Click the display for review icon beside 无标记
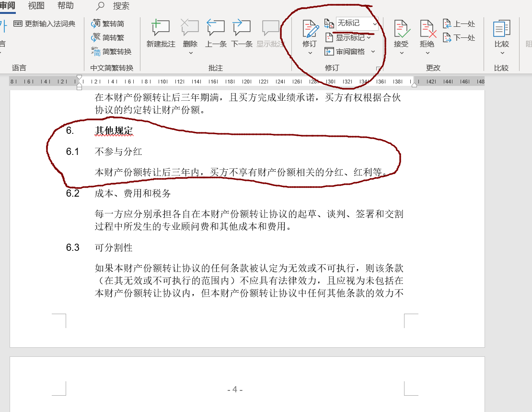This screenshot has width=532, height=412. pos(329,24)
